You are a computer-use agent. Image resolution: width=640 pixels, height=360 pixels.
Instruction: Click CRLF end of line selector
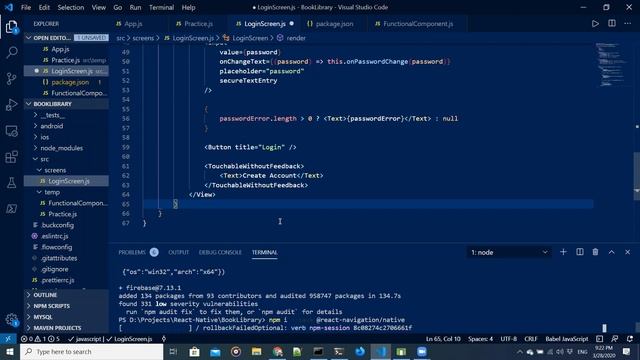point(531,339)
